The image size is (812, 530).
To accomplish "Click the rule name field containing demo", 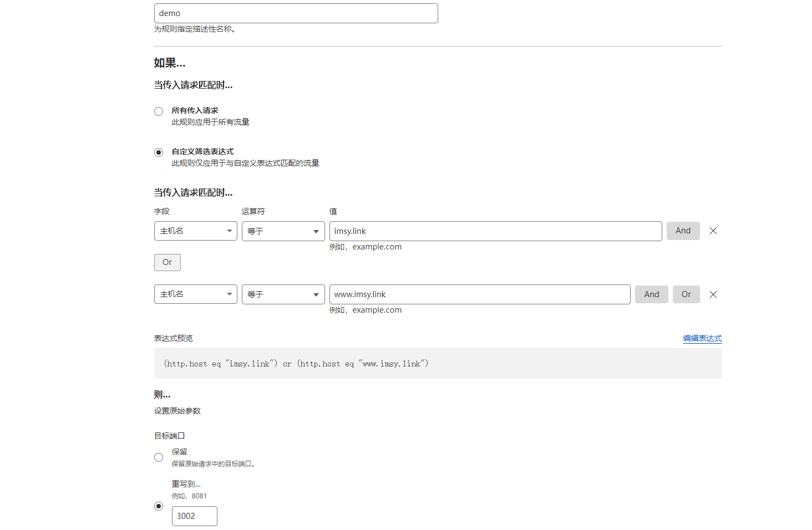I will click(x=296, y=13).
